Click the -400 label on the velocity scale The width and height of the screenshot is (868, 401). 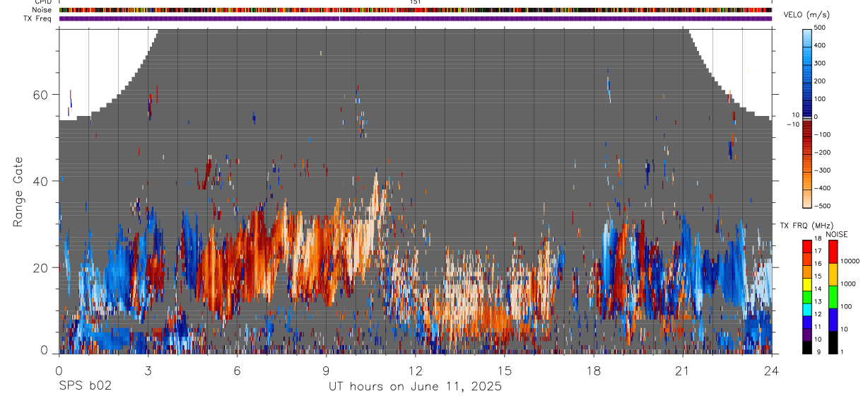click(823, 188)
